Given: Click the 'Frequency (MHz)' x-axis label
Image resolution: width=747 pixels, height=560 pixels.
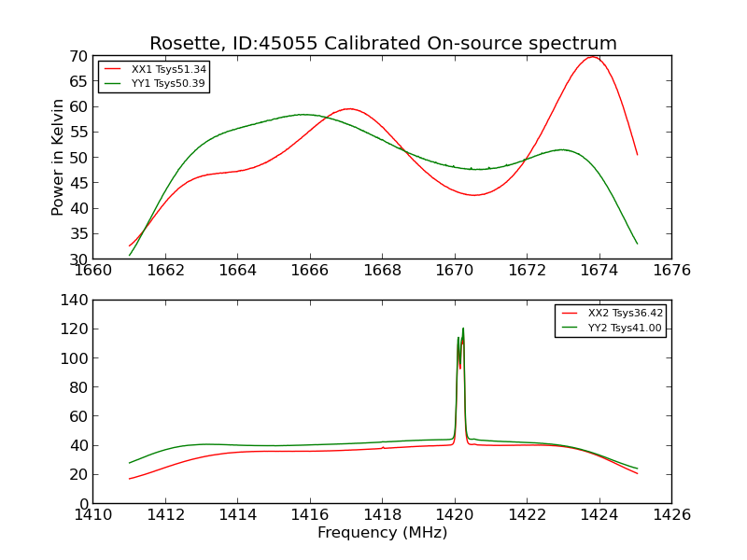Looking at the screenshot, I should point(383,532).
